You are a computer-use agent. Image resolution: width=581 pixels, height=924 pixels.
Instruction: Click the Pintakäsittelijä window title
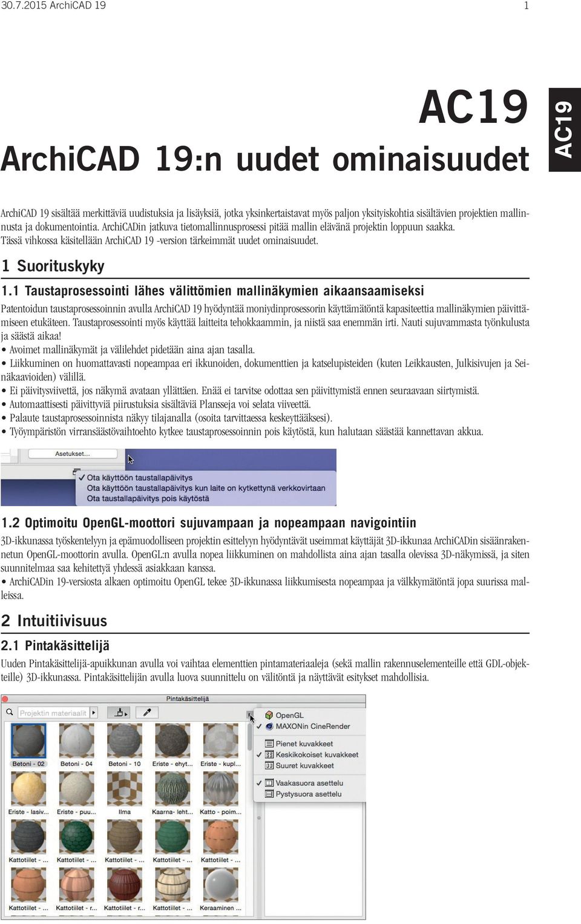188,699
